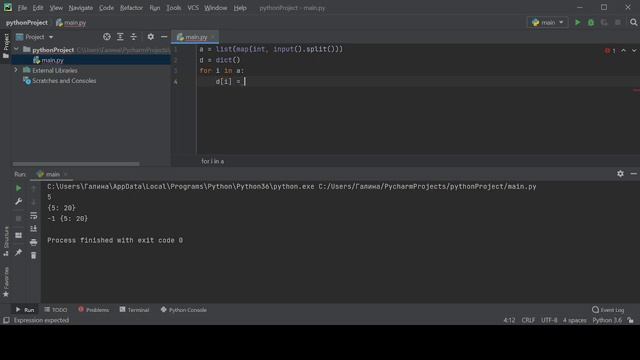Open the Problems tool window

93,310
